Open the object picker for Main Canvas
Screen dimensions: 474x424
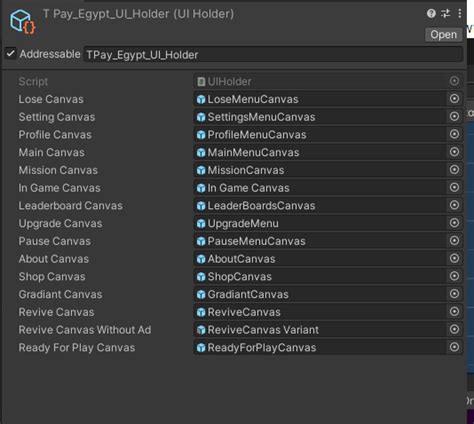tap(454, 152)
